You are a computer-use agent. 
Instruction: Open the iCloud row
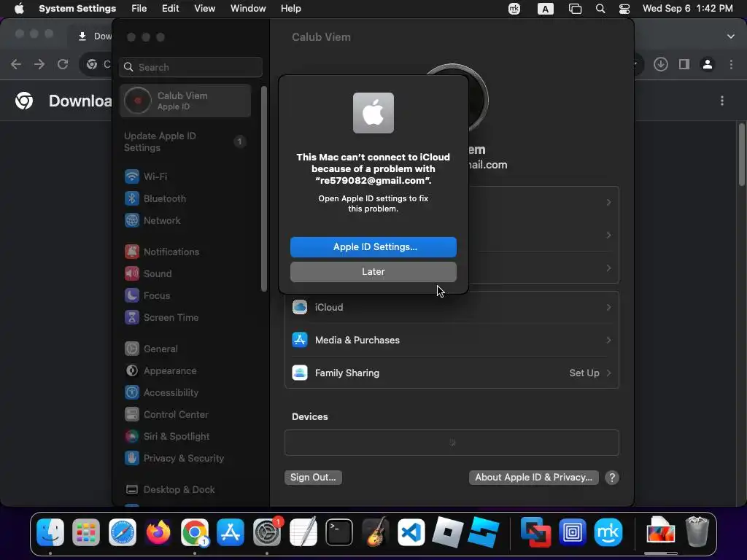pos(452,308)
